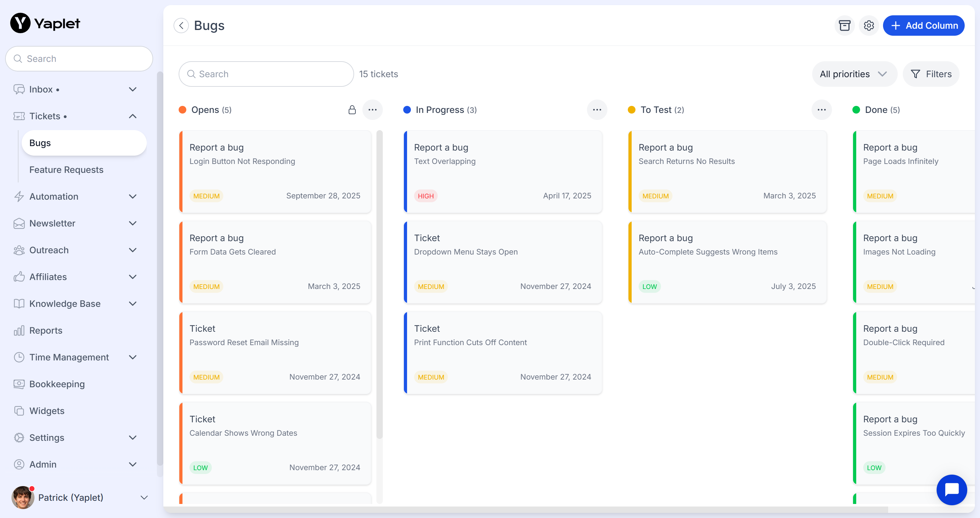Click the Add Column button
The height and width of the screenshot is (518, 980).
(923, 26)
